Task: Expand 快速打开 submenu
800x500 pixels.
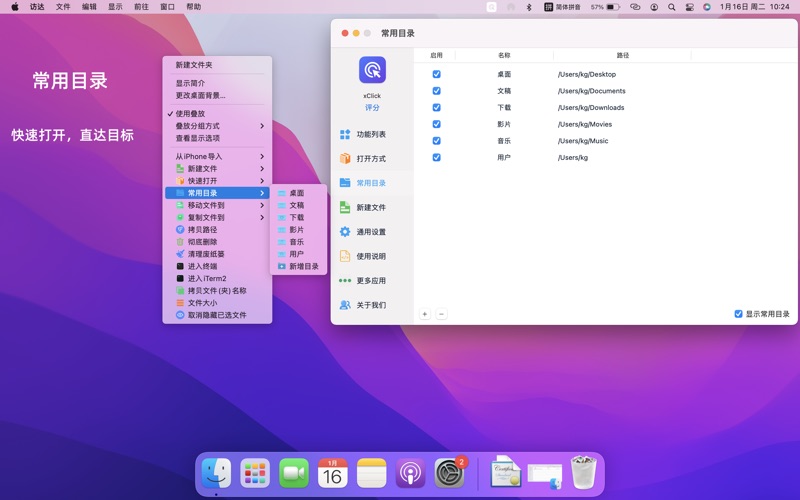Action: (217, 181)
